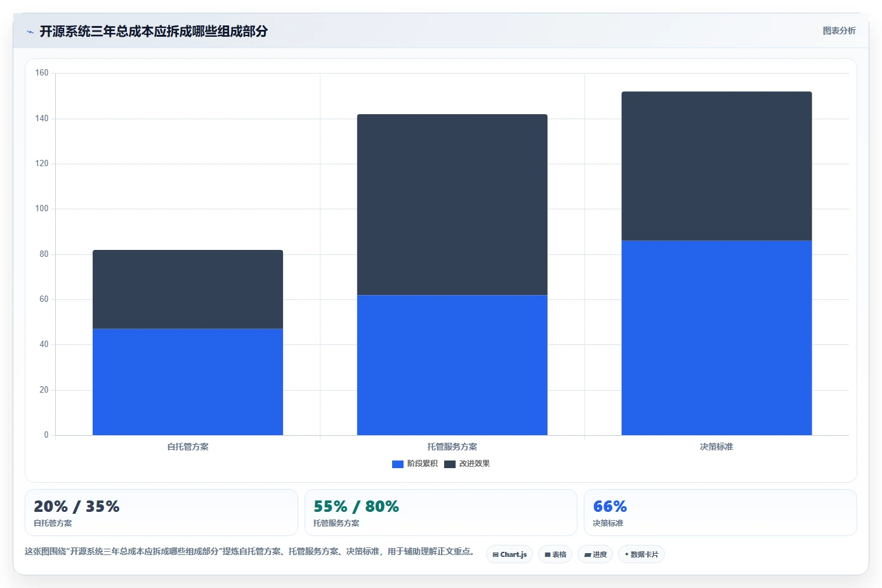Screen dimensions: 882x588
Task: Click the Chart.js tag
Action: point(510,554)
